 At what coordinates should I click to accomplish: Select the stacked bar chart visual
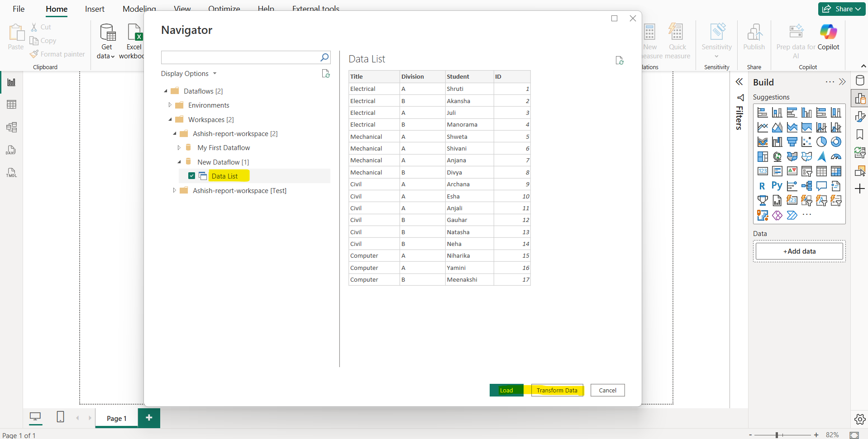[763, 112]
